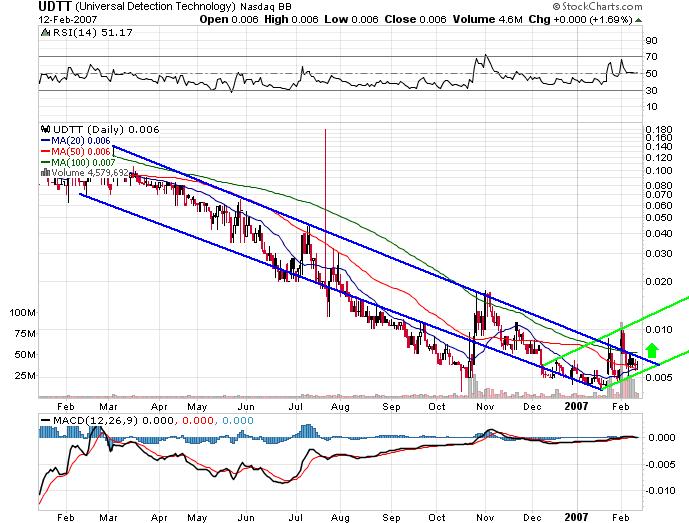
Task: Click the Nasdaq BB exchange label
Action: pos(266,7)
